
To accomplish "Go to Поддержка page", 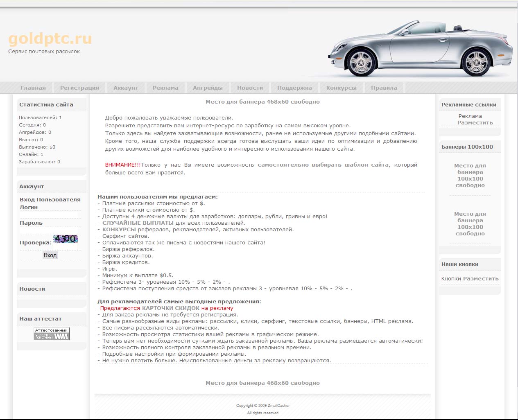I will click(x=294, y=88).
